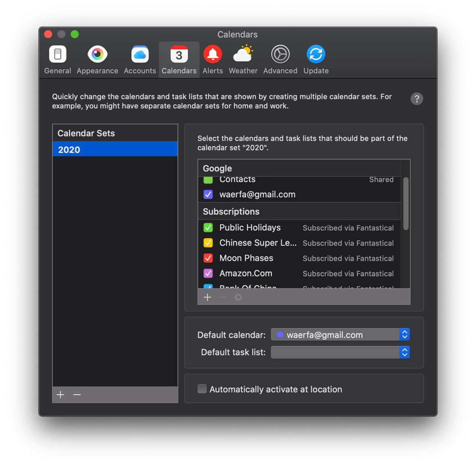
Task: Remove the selected calendar set
Action: click(x=77, y=394)
